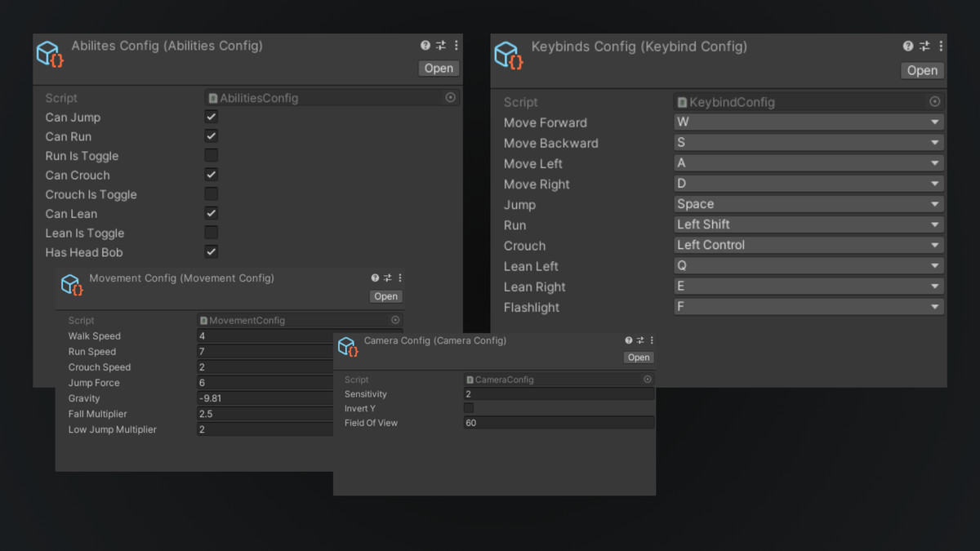980x551 pixels.
Task: Open the presets icon on Movement Config
Action: [x=387, y=278]
